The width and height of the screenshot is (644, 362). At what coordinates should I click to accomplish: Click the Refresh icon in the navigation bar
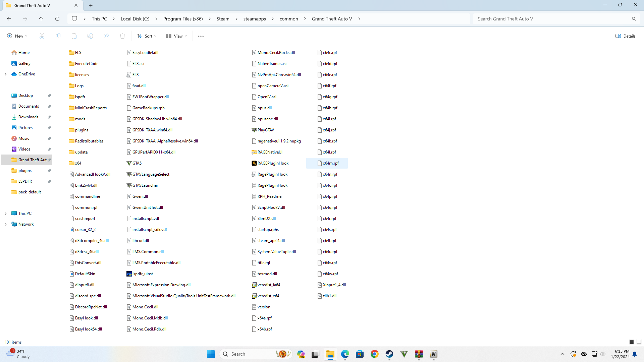click(x=57, y=19)
